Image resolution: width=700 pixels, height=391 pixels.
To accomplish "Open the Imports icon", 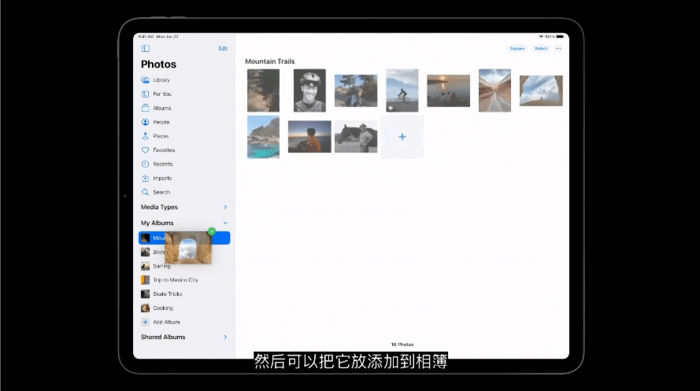I will [x=145, y=178].
